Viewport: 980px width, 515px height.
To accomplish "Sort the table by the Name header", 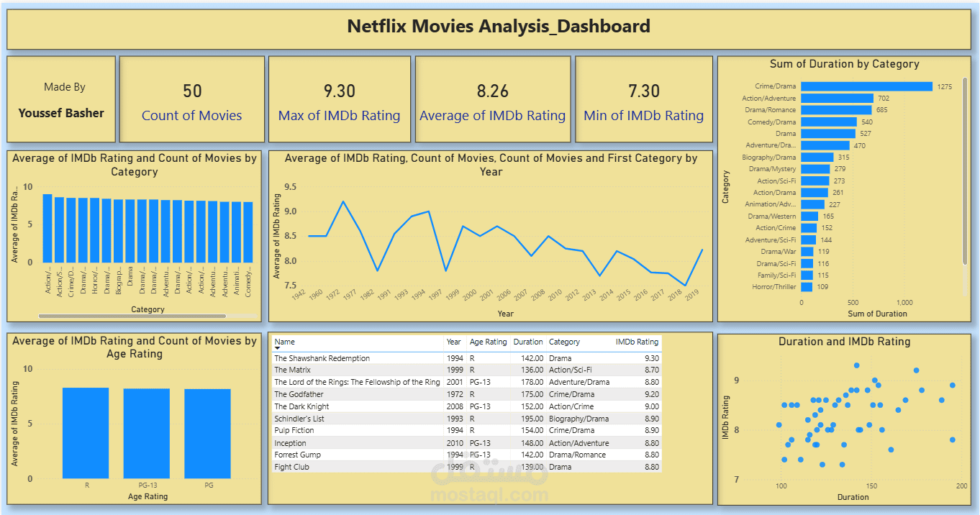I will click(x=285, y=342).
